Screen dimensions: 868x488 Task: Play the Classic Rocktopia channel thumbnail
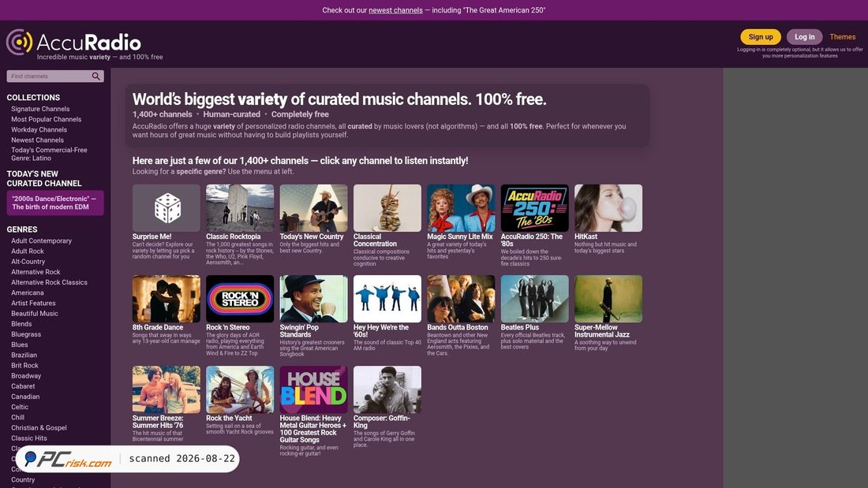click(x=240, y=208)
